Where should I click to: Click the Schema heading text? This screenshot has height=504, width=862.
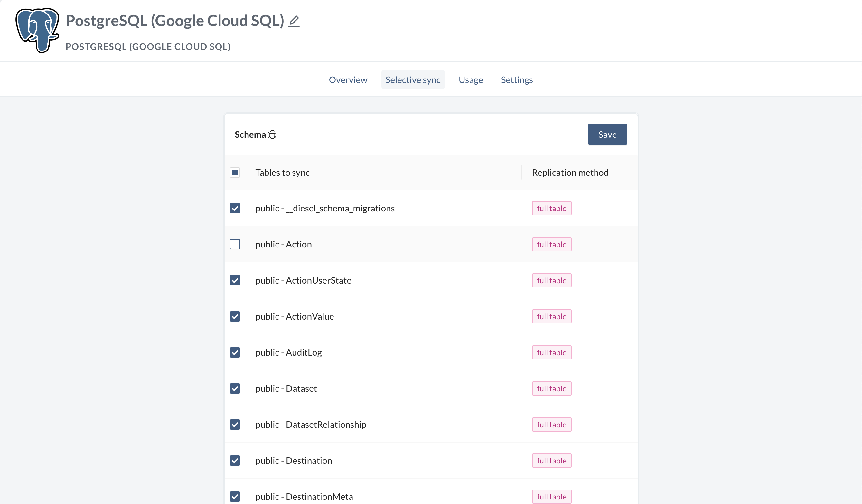pos(250,135)
